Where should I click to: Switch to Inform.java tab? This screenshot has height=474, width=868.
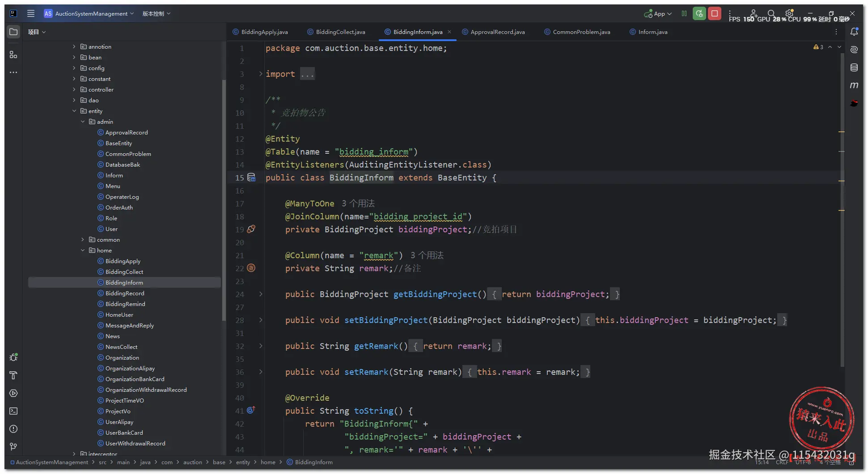click(x=648, y=32)
